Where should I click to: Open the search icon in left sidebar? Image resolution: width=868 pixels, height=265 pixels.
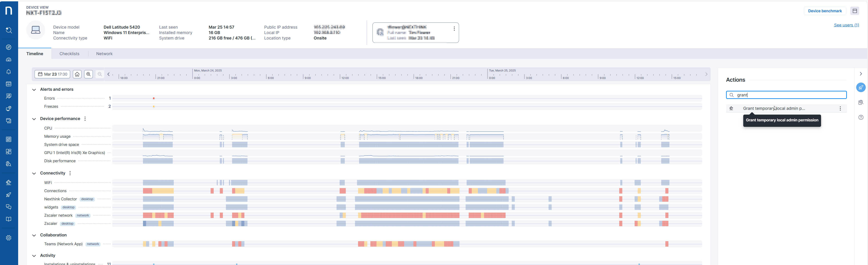click(x=9, y=30)
